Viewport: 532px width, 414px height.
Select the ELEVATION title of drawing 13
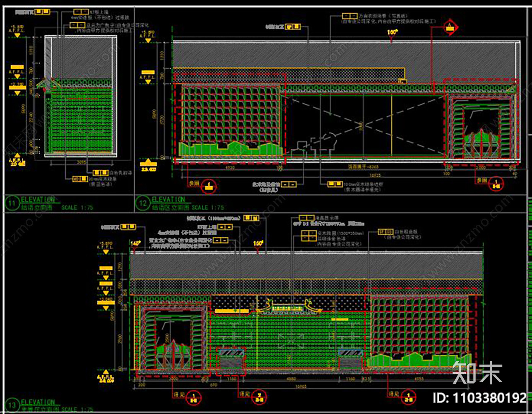[x=38, y=402]
